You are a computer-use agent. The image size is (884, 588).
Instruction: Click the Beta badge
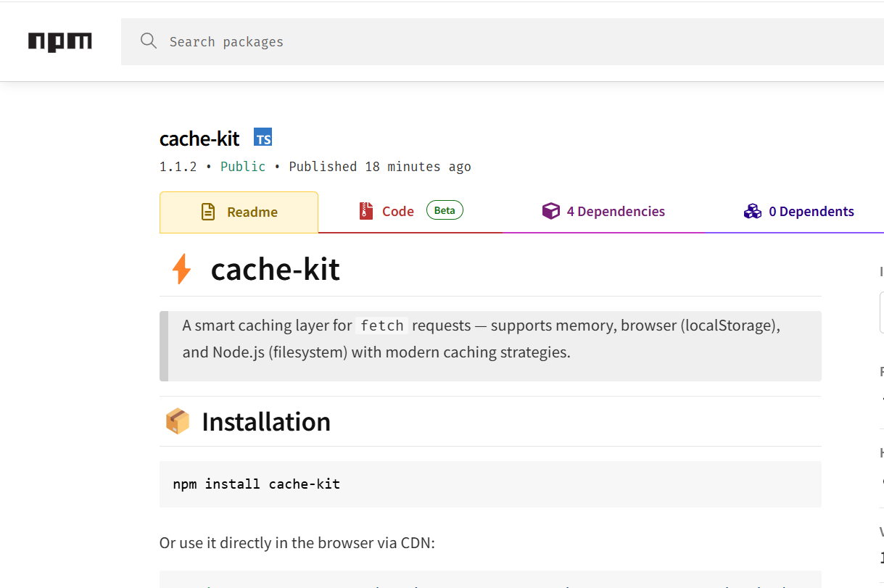445,210
